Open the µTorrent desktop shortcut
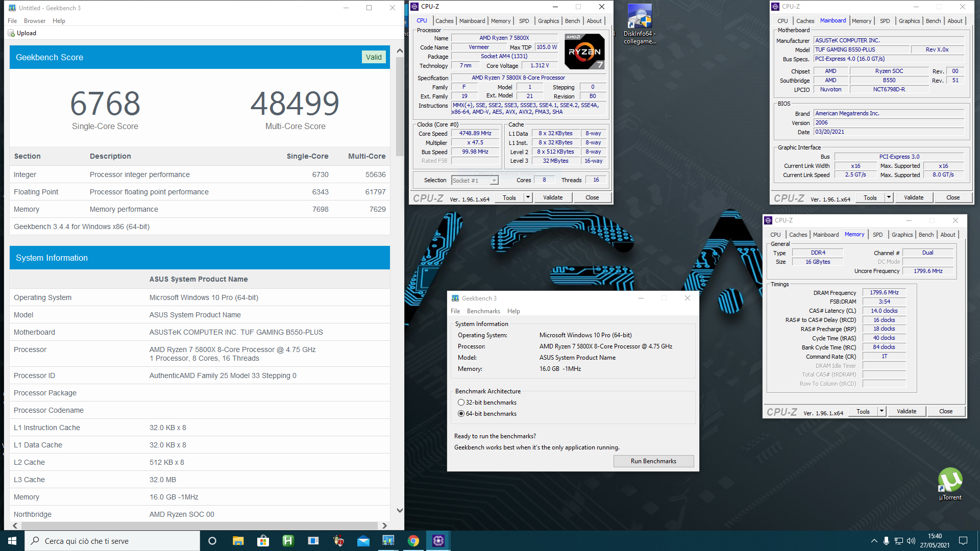Viewport: 980px width, 551px height. tap(950, 484)
